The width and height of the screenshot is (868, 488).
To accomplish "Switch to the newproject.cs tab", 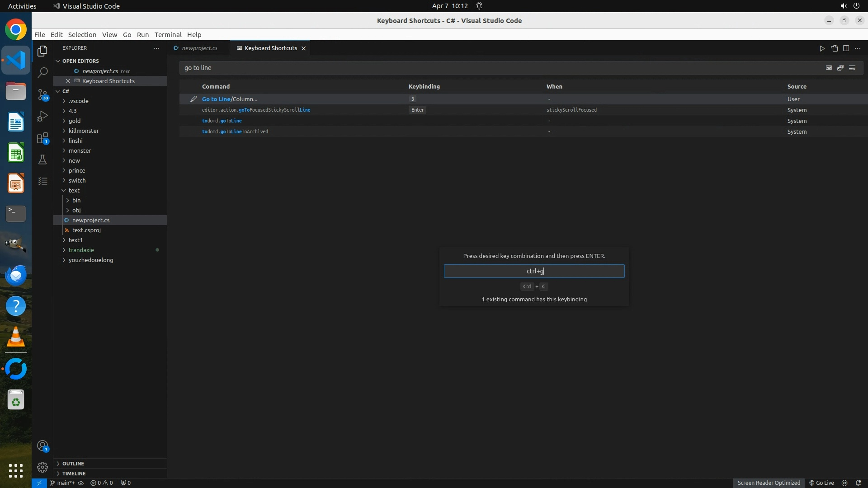I will [199, 48].
